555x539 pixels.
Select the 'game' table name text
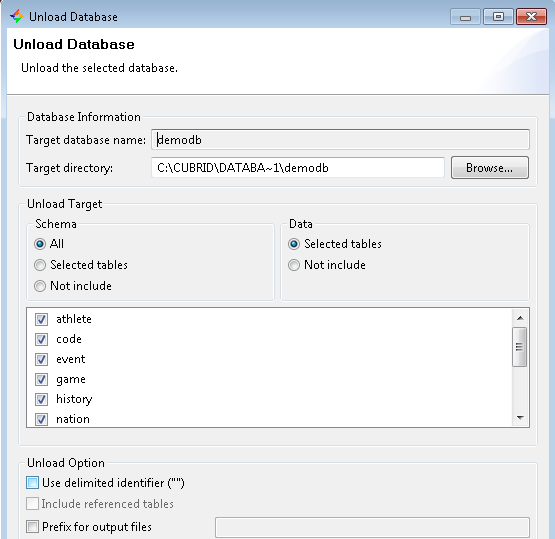point(71,379)
